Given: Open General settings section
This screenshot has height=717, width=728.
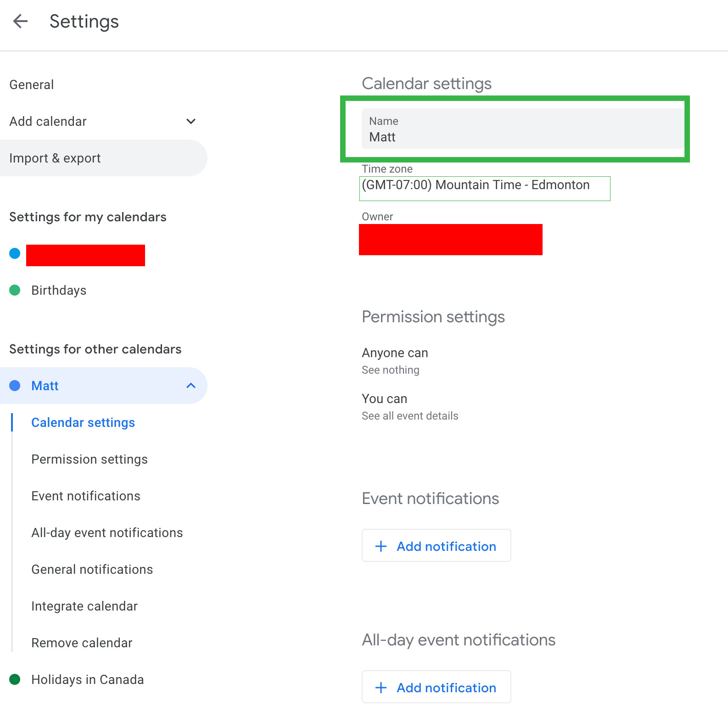Looking at the screenshot, I should coord(32,85).
